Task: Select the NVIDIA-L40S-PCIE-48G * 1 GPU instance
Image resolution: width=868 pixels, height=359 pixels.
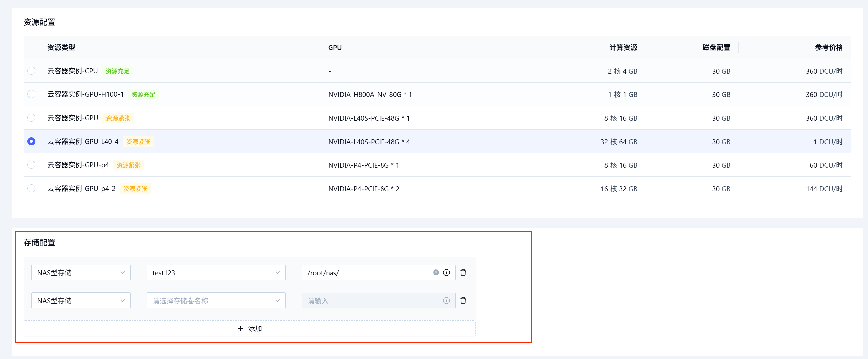Action: pyautogui.click(x=31, y=118)
